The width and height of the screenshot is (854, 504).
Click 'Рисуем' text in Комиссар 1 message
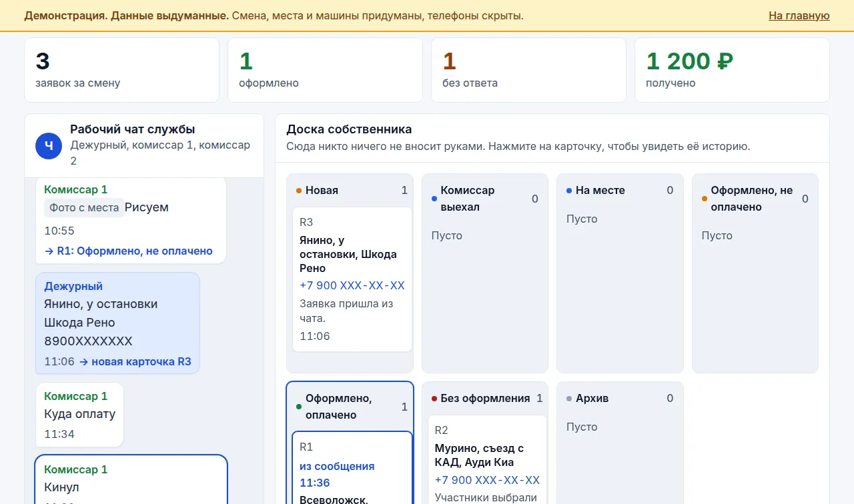click(x=147, y=207)
